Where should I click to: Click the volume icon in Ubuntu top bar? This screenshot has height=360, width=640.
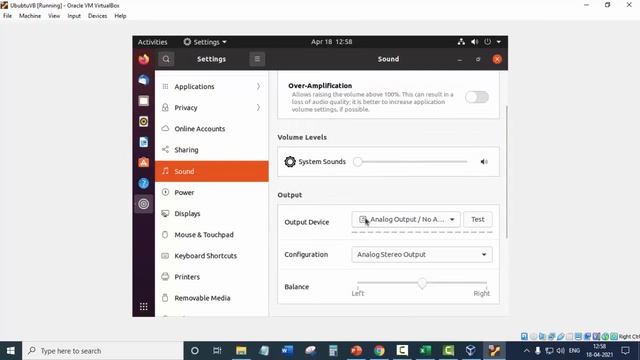pyautogui.click(x=474, y=42)
